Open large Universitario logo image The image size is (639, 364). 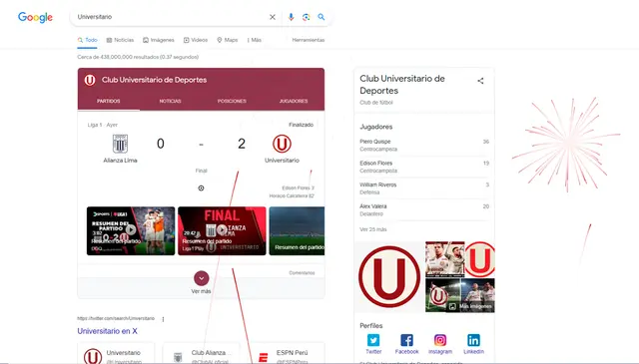pos(389,277)
